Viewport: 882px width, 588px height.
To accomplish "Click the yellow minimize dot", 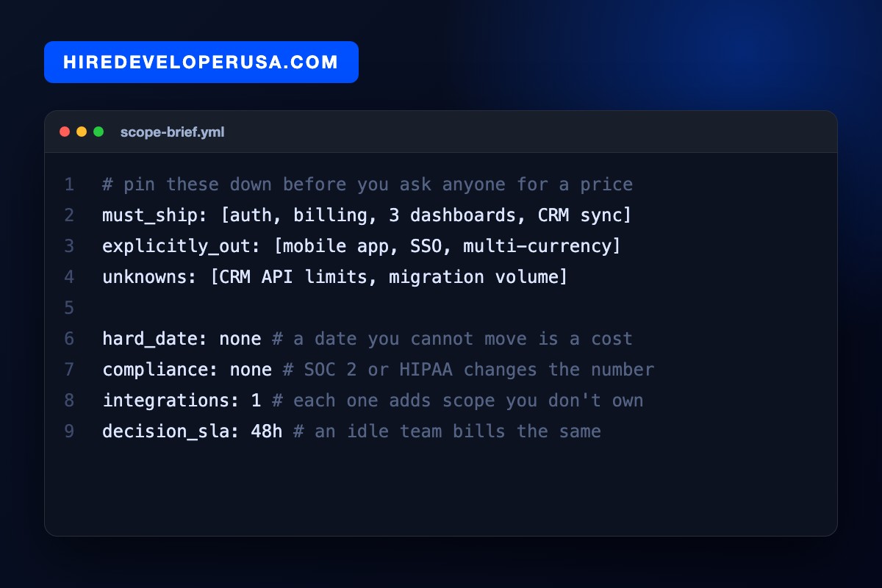I will 82,132.
